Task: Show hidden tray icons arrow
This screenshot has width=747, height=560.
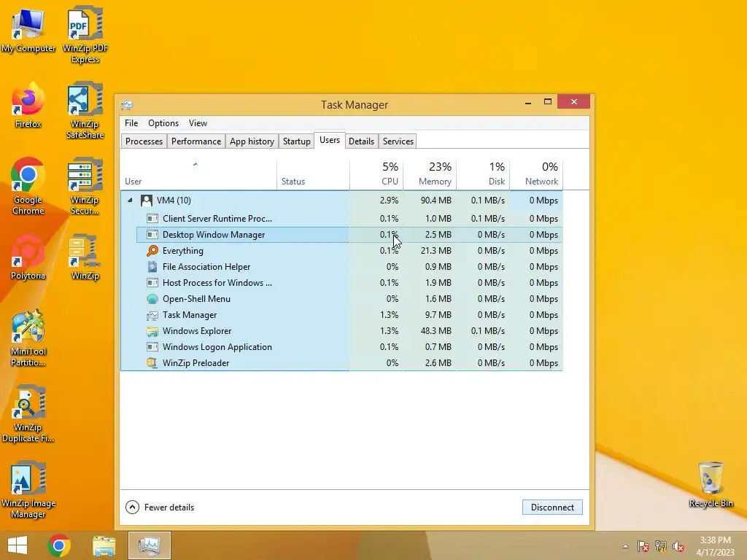Action: click(625, 547)
